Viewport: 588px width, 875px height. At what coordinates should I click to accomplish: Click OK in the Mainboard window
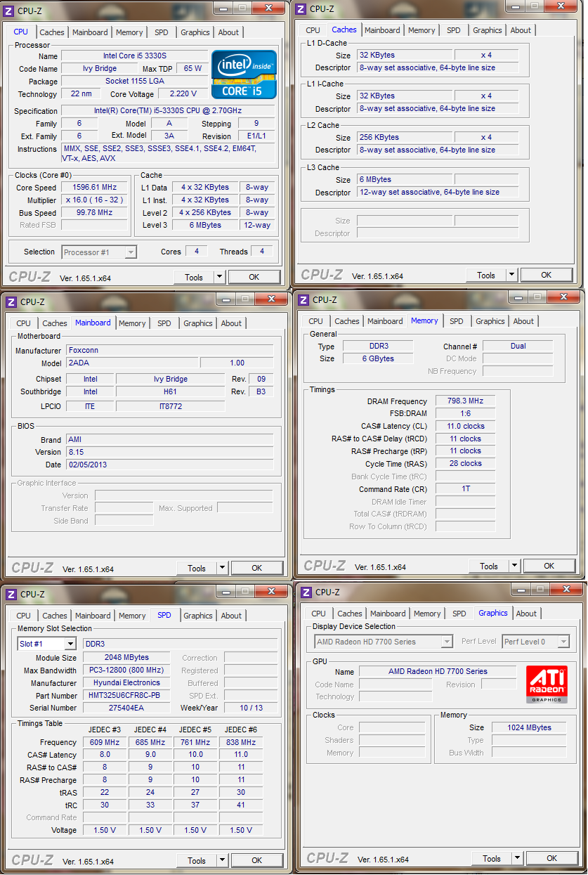[257, 569]
